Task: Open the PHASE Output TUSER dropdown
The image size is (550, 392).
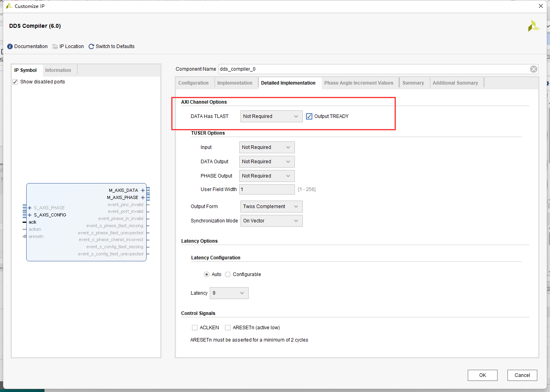Action: point(267,176)
